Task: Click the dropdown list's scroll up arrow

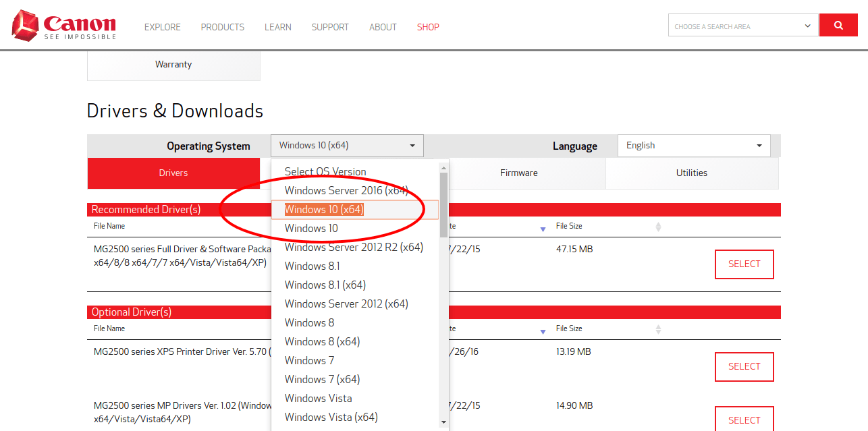Action: pyautogui.click(x=443, y=167)
